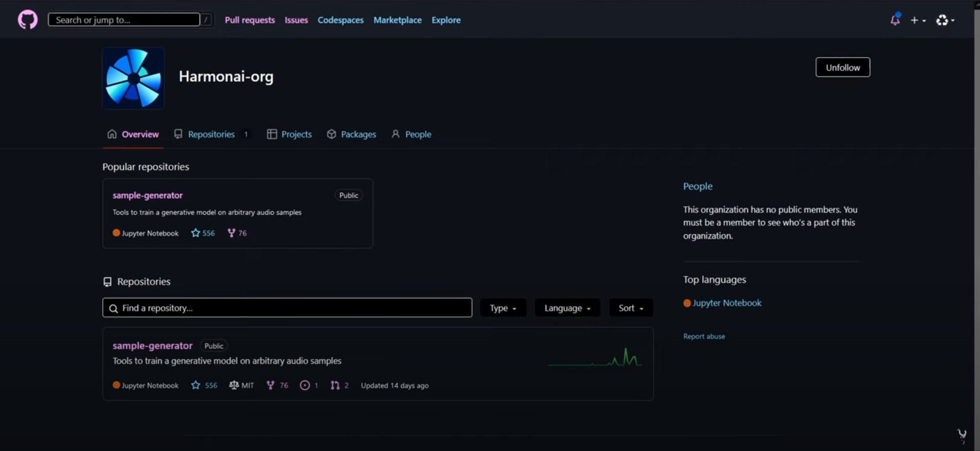Open the user avatar menu
980x451 pixels.
[945, 20]
